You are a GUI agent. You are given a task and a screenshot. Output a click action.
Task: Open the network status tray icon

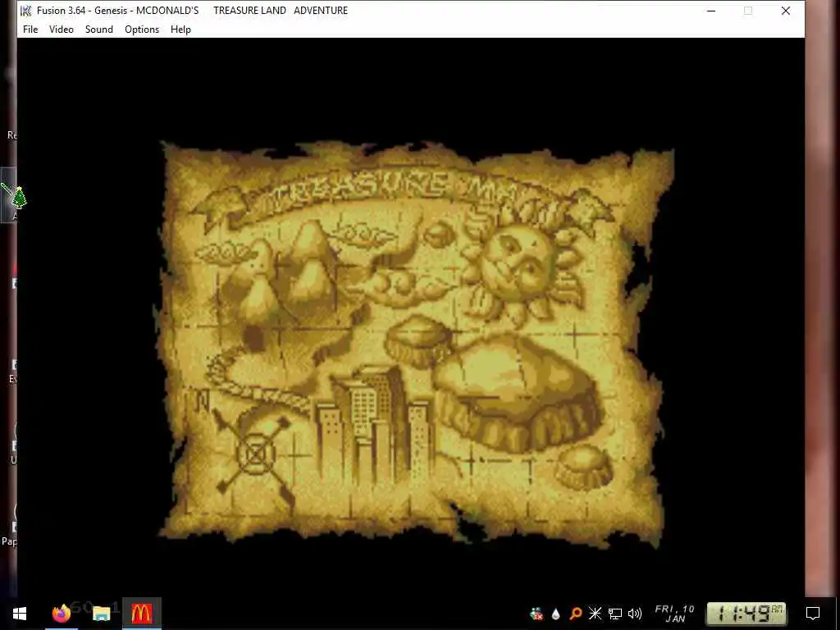pyautogui.click(x=615, y=614)
